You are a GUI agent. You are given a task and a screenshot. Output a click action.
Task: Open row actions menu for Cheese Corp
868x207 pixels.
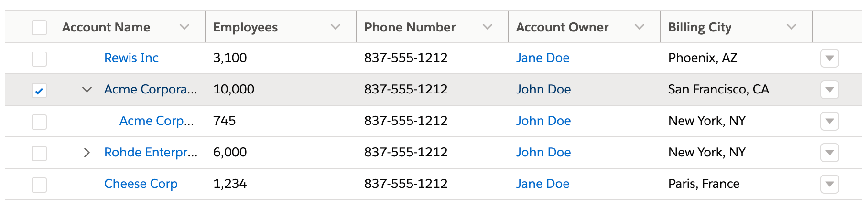click(830, 184)
